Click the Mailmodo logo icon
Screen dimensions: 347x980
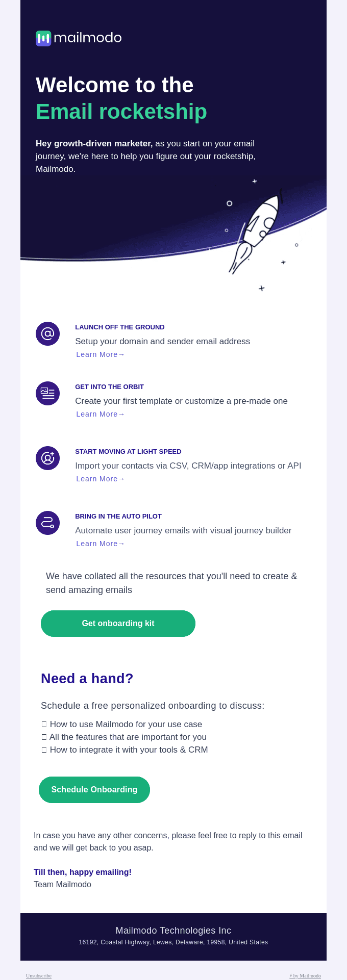tap(43, 38)
